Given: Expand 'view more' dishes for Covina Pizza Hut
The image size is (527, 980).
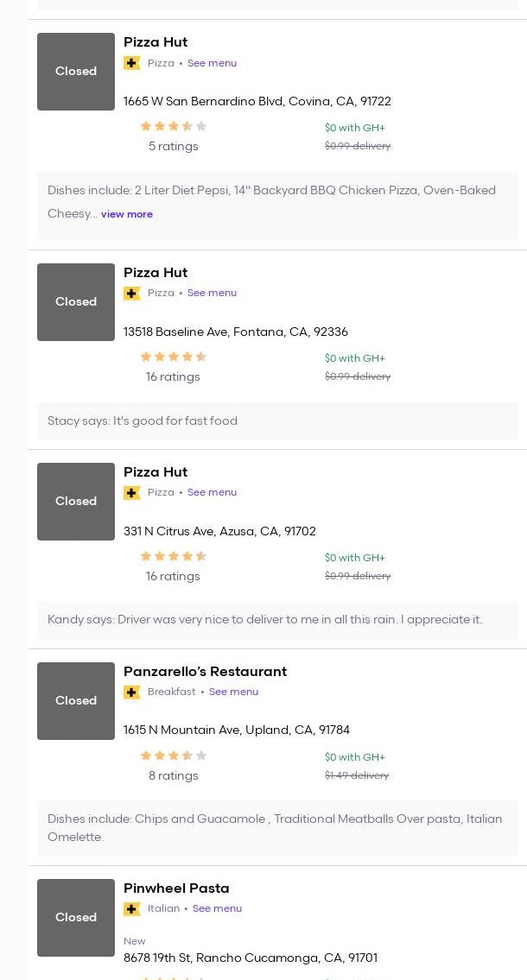Looking at the screenshot, I should coord(127,214).
